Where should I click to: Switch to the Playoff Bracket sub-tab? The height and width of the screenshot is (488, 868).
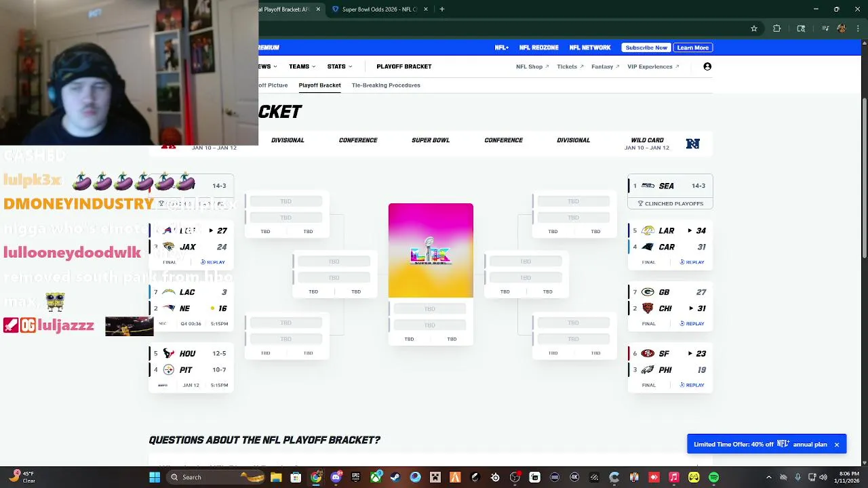pyautogui.click(x=319, y=85)
